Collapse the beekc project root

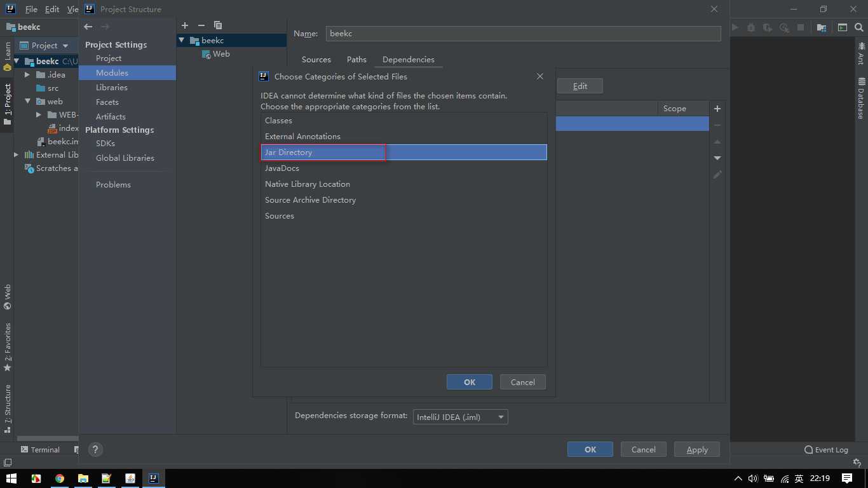[x=17, y=61]
